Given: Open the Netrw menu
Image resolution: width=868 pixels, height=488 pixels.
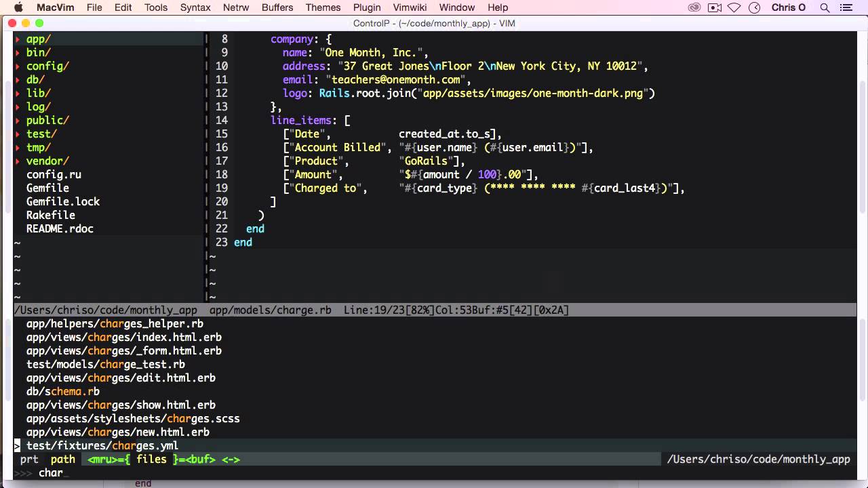Looking at the screenshot, I should tap(235, 7).
